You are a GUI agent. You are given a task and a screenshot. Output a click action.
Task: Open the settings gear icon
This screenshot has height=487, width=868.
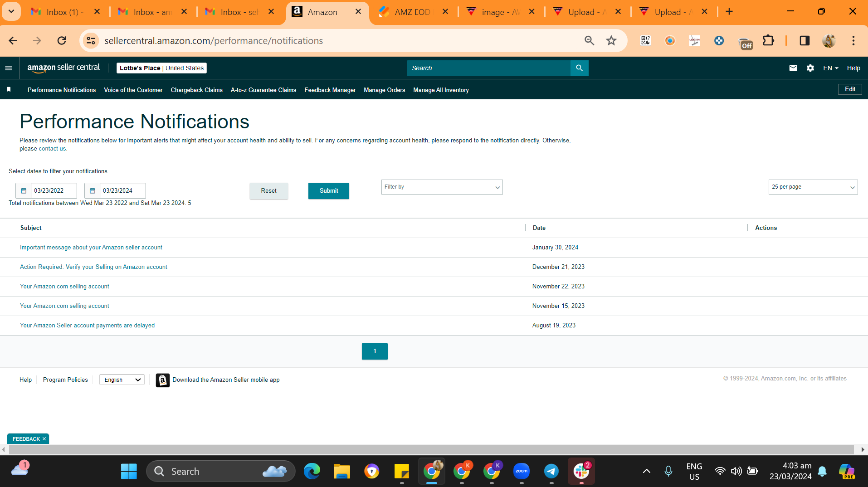point(810,68)
